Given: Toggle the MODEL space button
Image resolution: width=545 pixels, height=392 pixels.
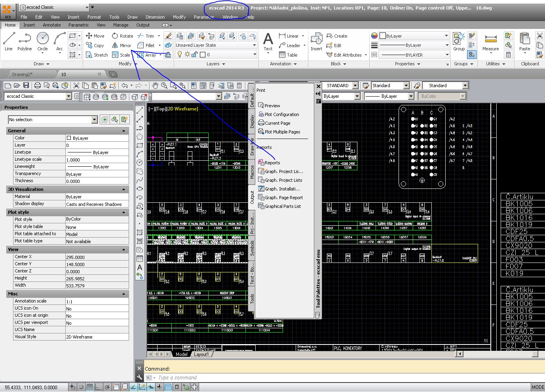Looking at the screenshot, I should (538, 387).
